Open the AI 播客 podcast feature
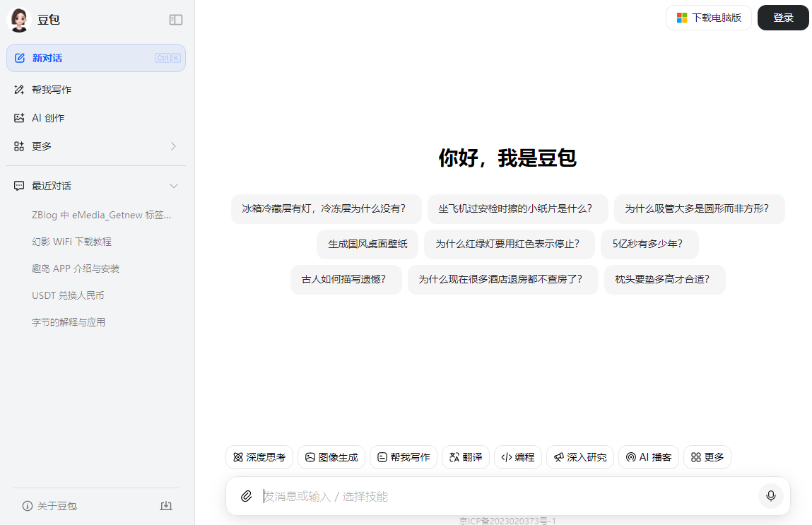 click(648, 457)
